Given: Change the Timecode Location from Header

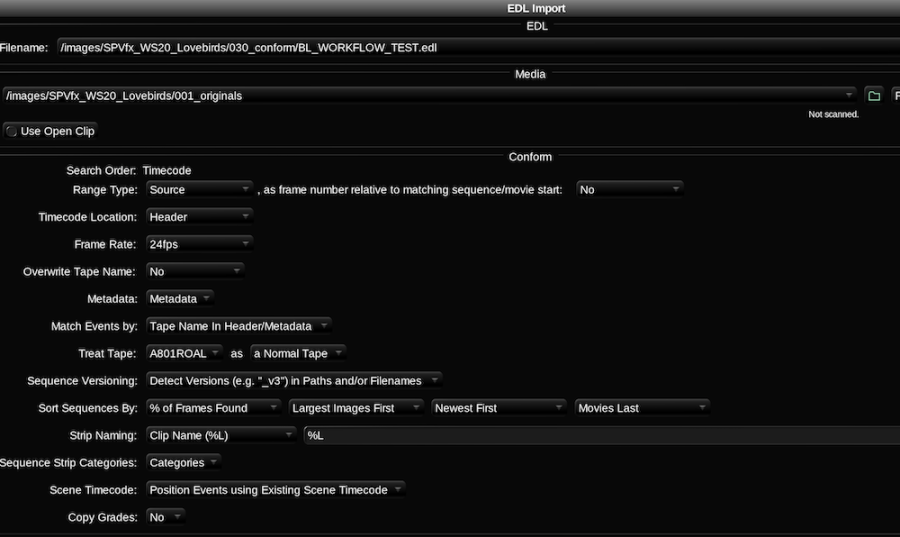Looking at the screenshot, I should point(199,216).
